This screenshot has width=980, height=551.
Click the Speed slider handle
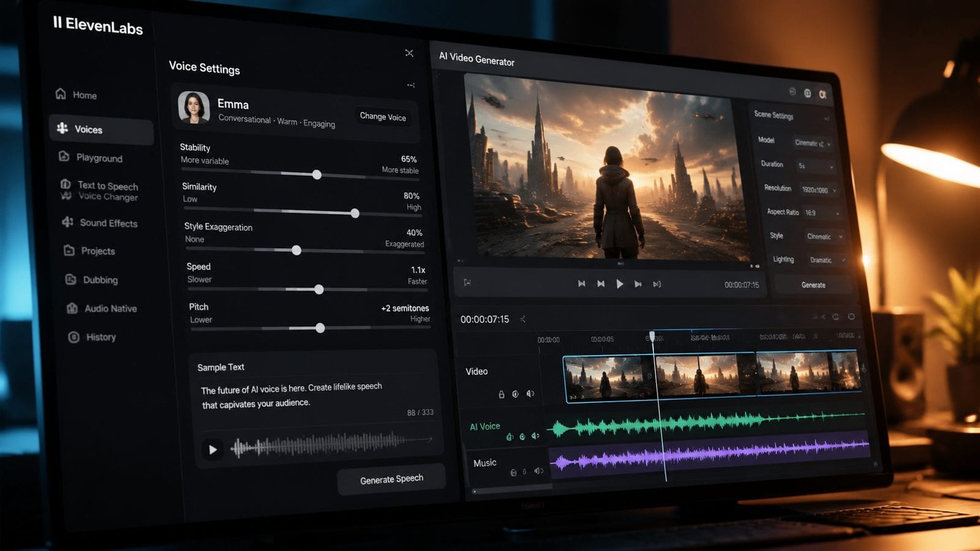pyautogui.click(x=318, y=289)
